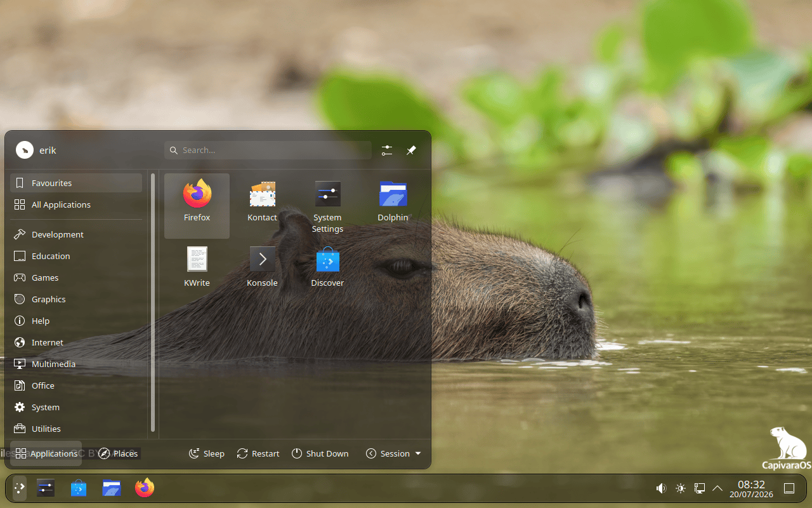Open the Multimedia category
Image resolution: width=812 pixels, height=508 pixels.
[76, 364]
